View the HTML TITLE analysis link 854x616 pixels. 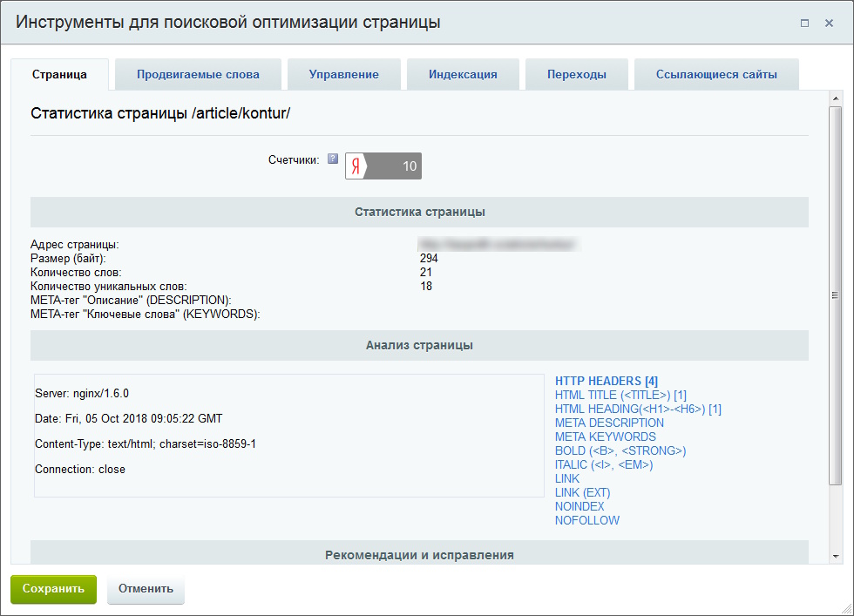point(620,395)
